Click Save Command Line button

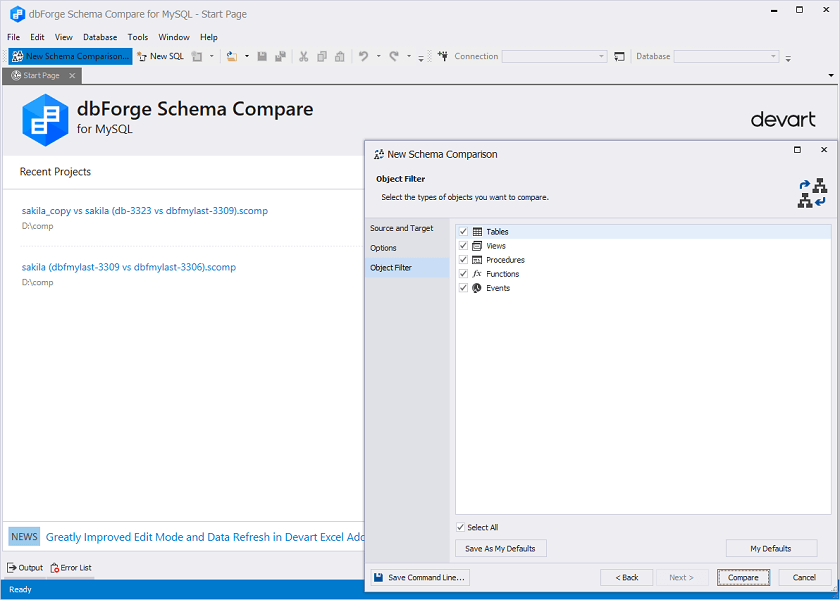(420, 578)
